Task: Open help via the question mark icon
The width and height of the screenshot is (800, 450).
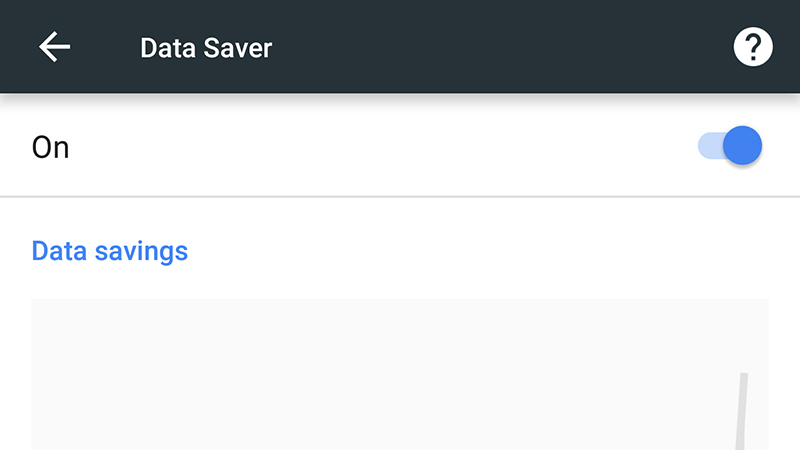Action: 753,47
